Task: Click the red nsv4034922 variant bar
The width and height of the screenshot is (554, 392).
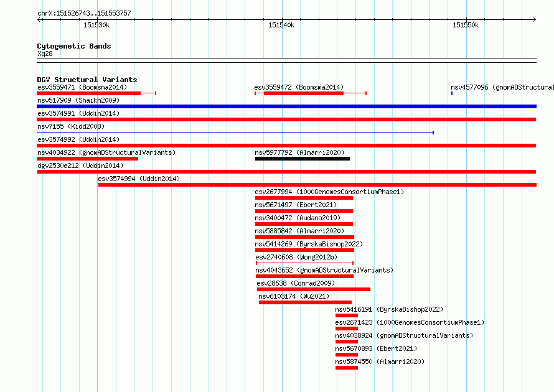Action: 88,159
